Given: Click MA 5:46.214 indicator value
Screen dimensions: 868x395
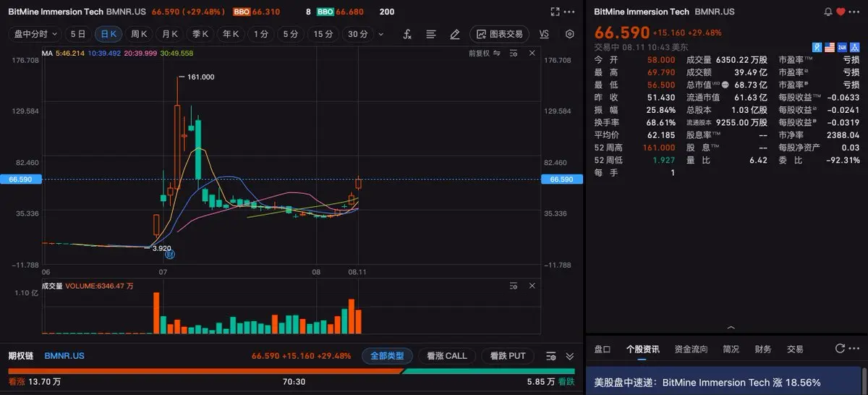Looking at the screenshot, I should click(71, 54).
